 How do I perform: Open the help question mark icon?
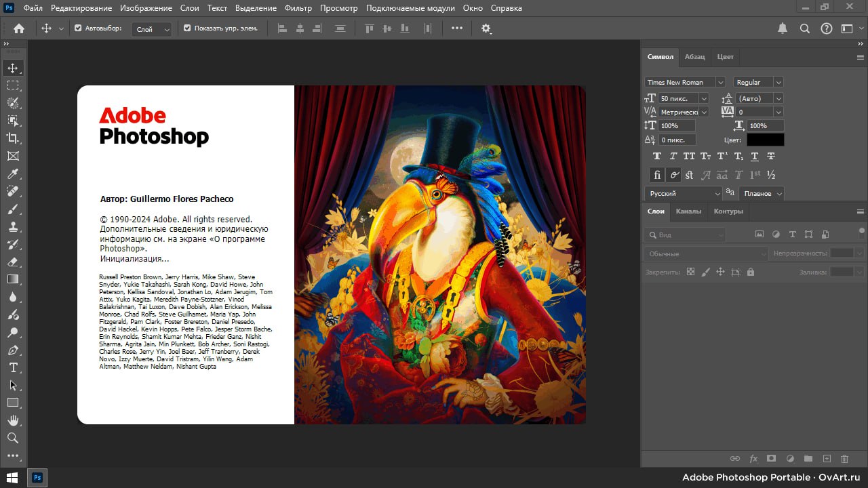826,28
